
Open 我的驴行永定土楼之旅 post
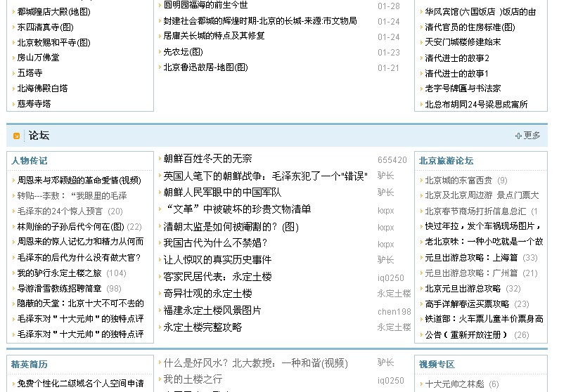tap(59, 273)
